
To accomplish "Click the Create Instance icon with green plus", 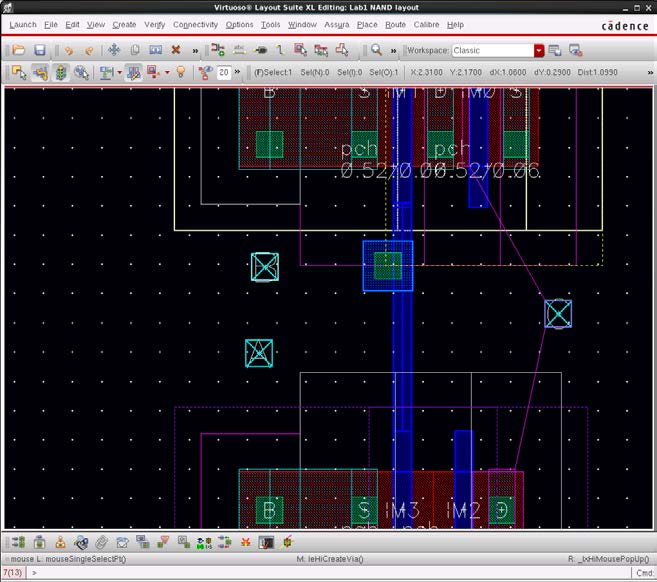I will point(217,50).
